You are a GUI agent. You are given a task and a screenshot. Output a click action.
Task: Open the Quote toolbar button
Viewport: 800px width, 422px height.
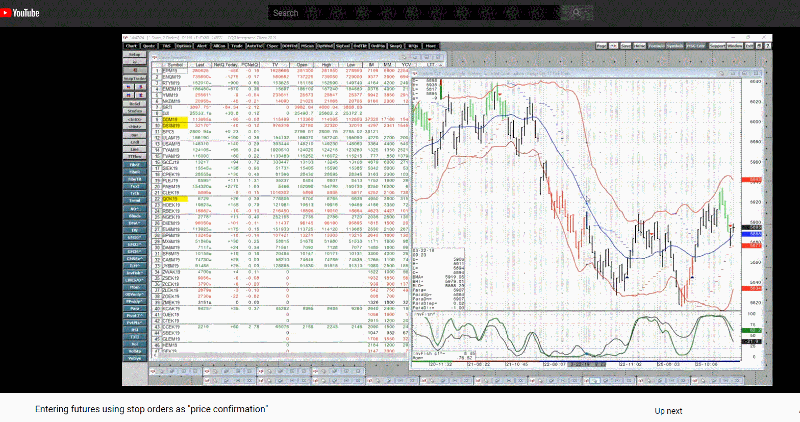tap(147, 46)
